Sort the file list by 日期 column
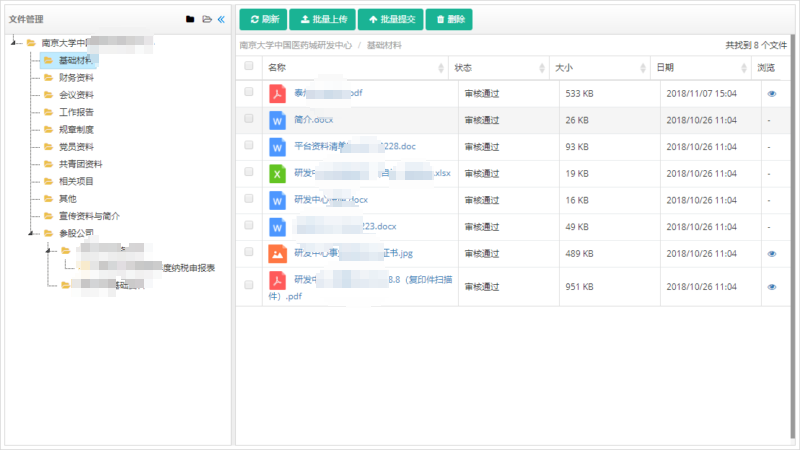 pyautogui.click(x=664, y=67)
